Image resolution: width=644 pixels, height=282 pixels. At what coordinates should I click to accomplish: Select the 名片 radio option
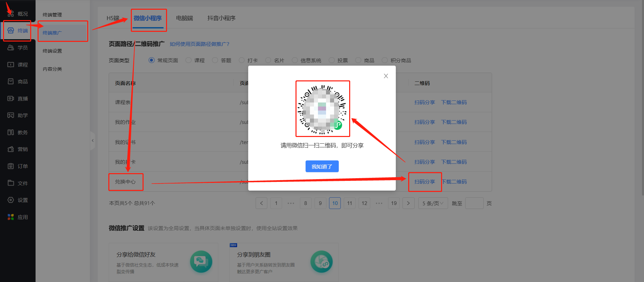click(x=268, y=60)
